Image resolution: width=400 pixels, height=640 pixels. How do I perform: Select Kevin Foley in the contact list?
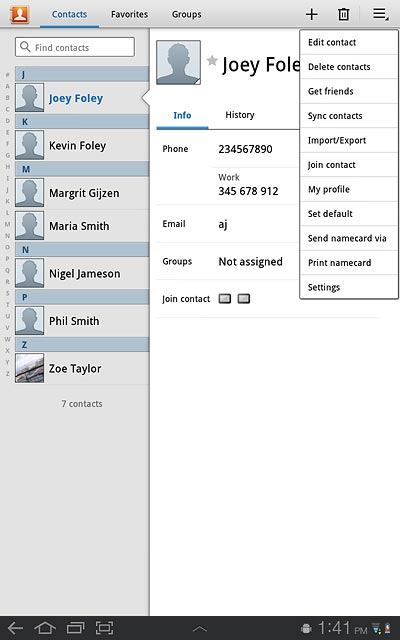(82, 145)
